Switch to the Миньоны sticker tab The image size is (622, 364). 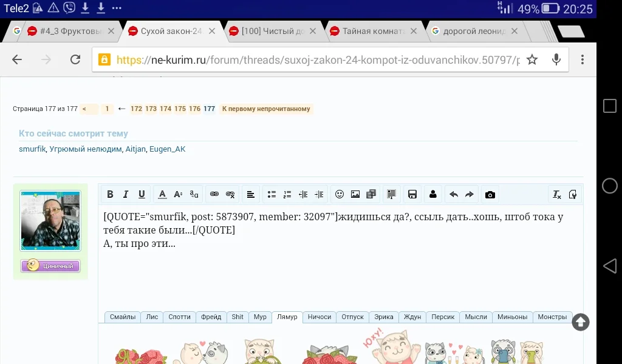[512, 317]
